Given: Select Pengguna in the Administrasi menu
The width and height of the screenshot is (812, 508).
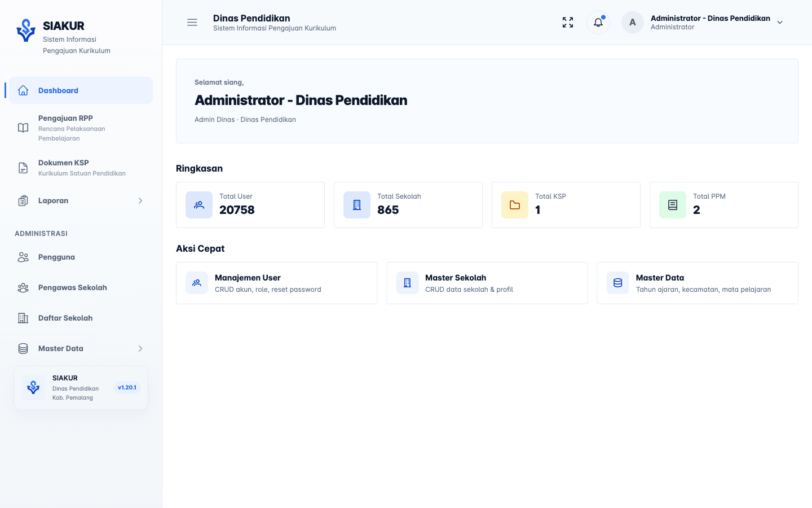Looking at the screenshot, I should (81, 257).
